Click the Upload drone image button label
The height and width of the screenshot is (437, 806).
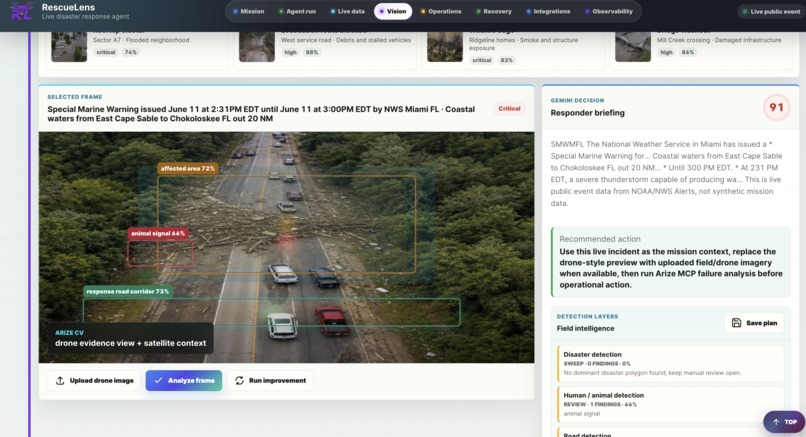101,380
